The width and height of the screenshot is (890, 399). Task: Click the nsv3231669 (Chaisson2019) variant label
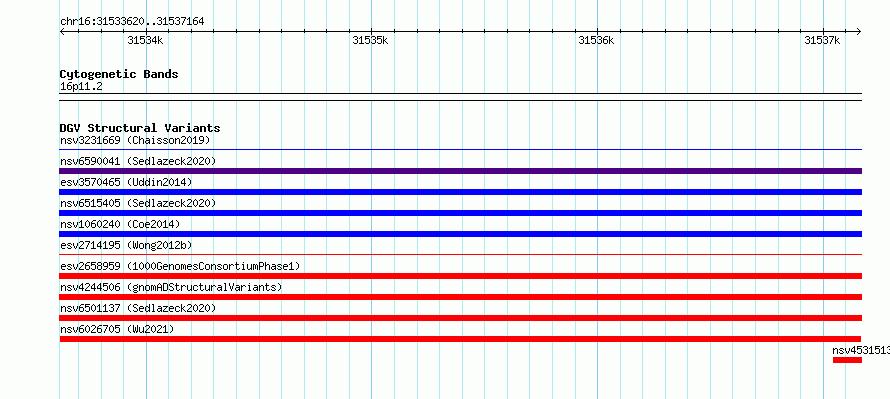click(135, 140)
